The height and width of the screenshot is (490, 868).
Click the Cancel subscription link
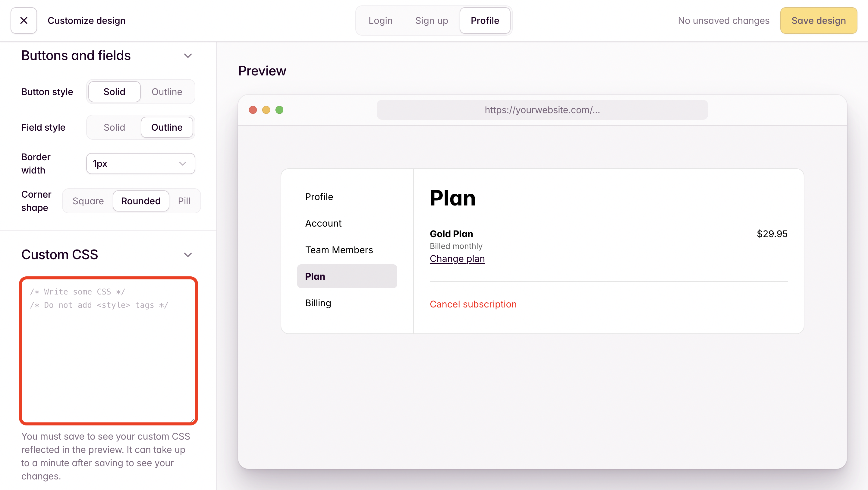473,304
